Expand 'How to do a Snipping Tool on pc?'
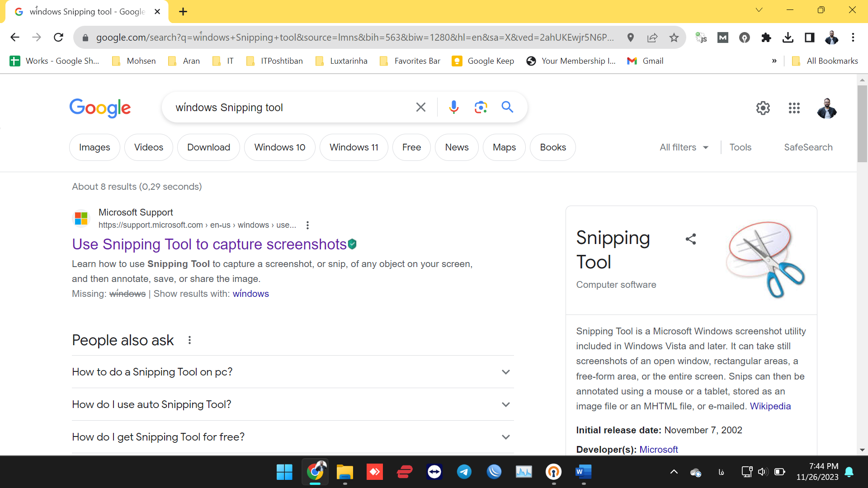 [x=293, y=372]
